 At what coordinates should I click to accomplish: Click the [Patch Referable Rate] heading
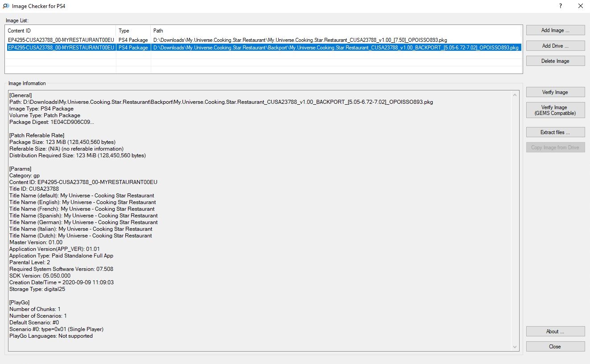[37, 135]
